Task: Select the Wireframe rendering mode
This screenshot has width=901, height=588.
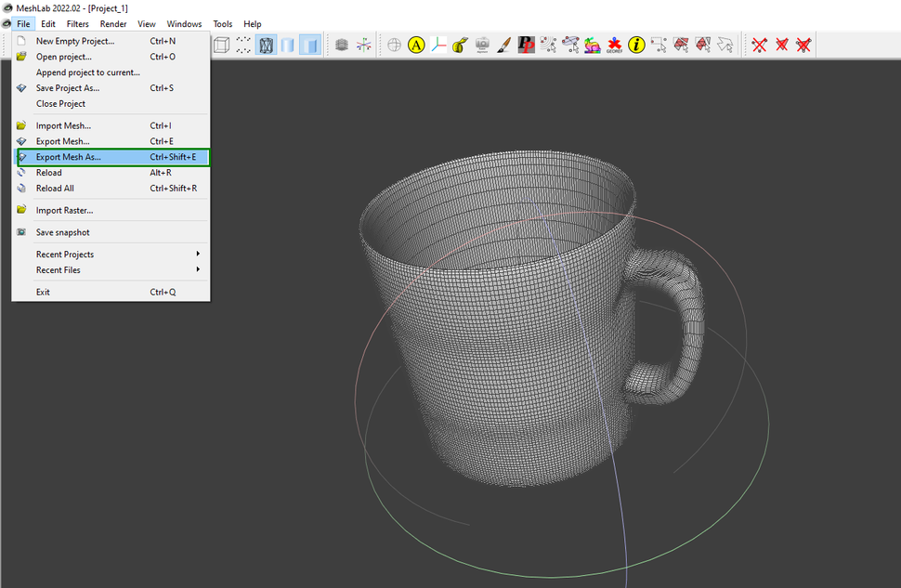Action: [266, 44]
